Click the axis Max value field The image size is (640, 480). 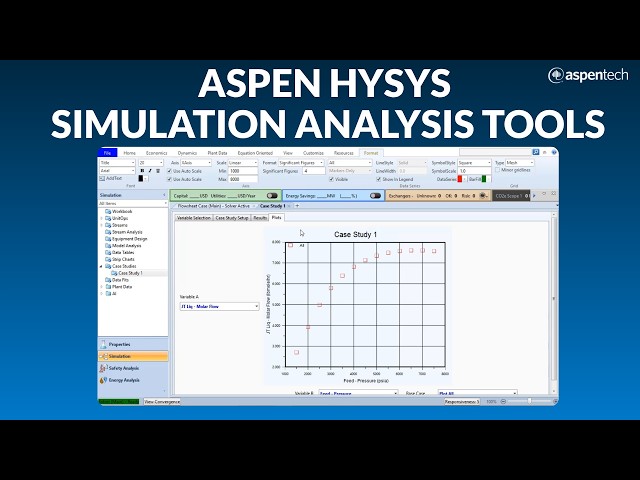pyautogui.click(x=243, y=179)
